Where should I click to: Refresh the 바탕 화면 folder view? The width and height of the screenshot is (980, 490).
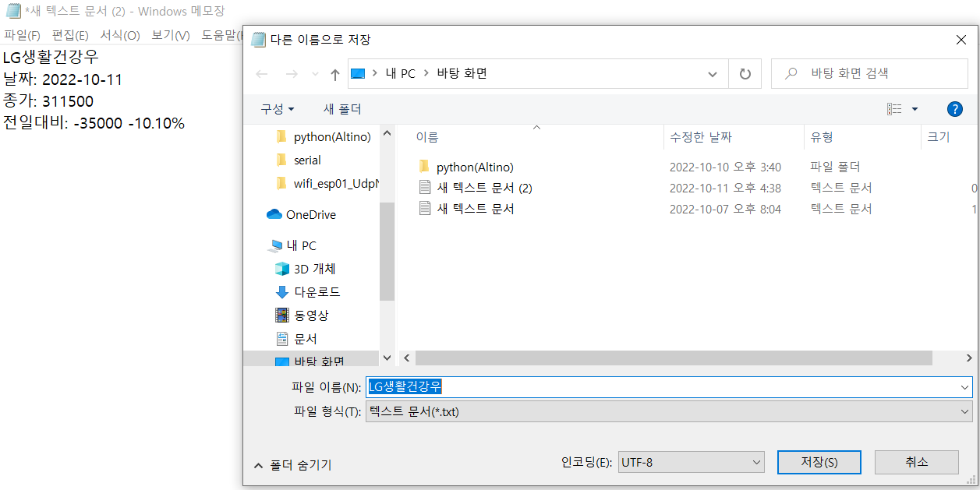click(x=745, y=74)
